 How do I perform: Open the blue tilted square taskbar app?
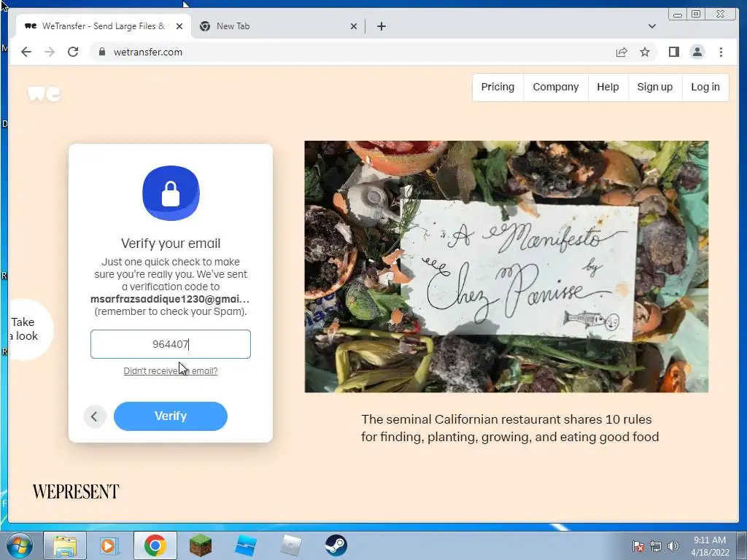click(246, 545)
